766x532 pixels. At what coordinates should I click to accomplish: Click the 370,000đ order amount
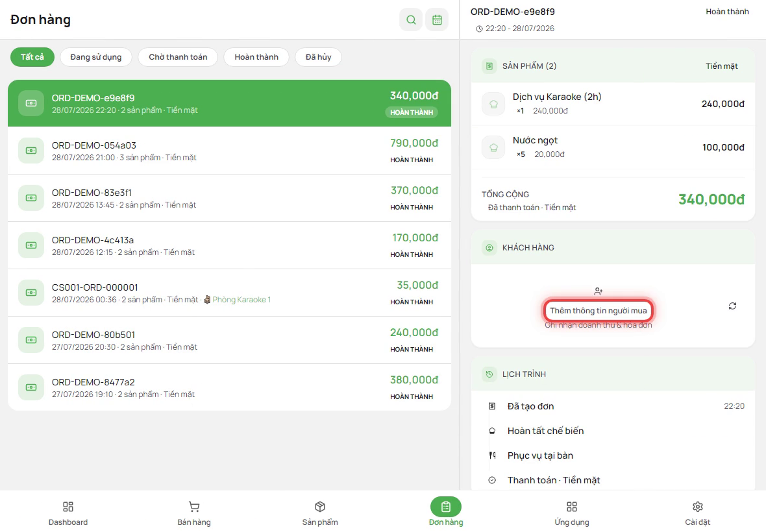coord(414,190)
